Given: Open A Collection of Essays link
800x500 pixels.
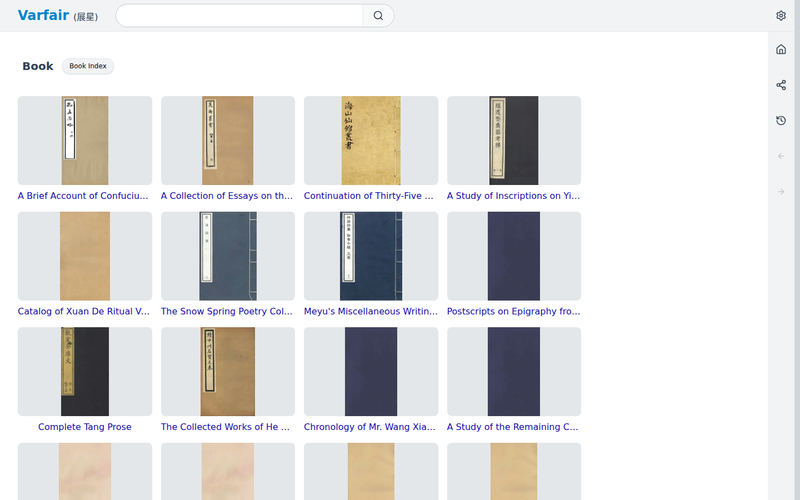Looking at the screenshot, I should pyautogui.click(x=227, y=195).
